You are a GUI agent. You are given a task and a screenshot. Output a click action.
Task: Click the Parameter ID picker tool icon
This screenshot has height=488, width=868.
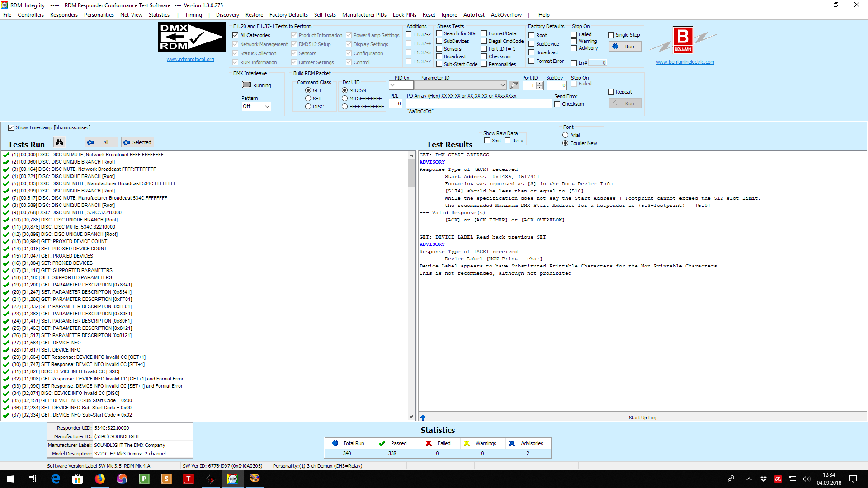pos(514,85)
